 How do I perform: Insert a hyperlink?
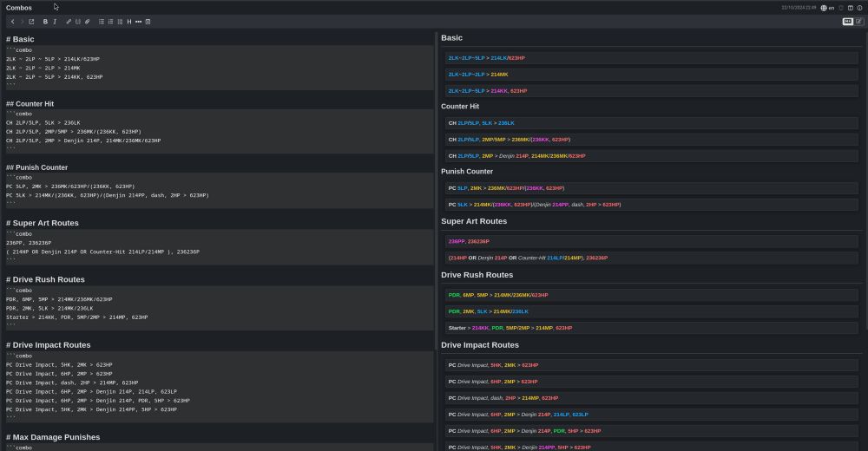click(x=69, y=22)
